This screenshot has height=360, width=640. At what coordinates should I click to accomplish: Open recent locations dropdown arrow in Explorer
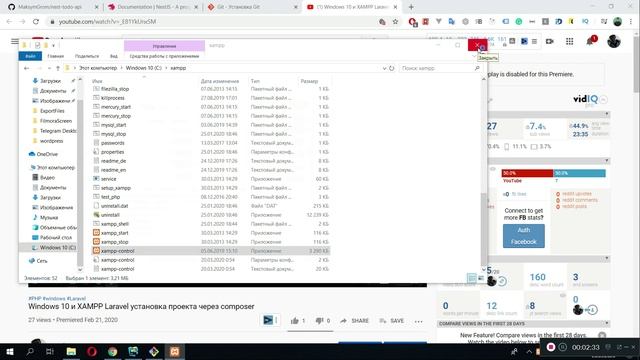(49, 68)
